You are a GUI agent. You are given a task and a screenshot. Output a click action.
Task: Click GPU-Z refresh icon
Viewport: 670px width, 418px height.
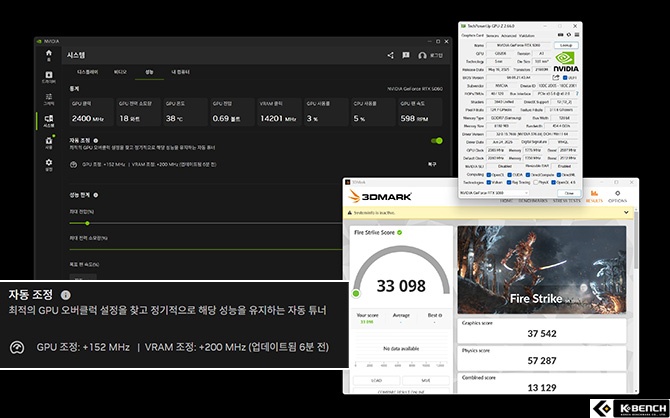[x=569, y=35]
